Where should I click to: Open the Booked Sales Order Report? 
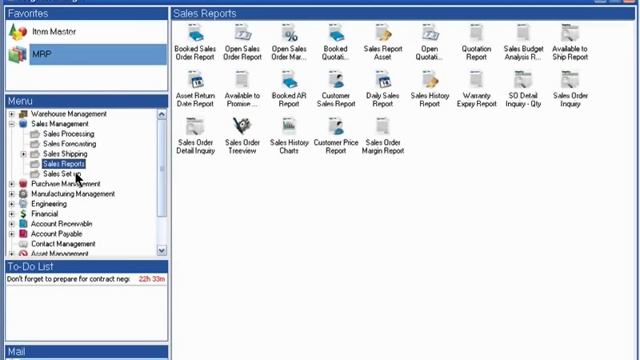(195, 42)
